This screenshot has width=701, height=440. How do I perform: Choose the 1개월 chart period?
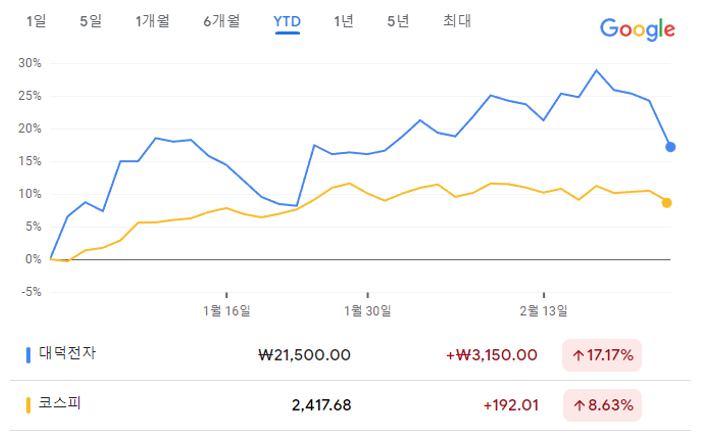152,21
